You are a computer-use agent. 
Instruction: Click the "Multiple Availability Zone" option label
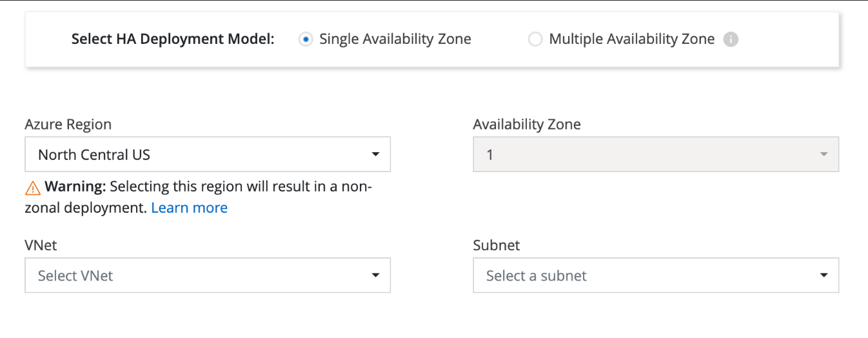pos(631,39)
